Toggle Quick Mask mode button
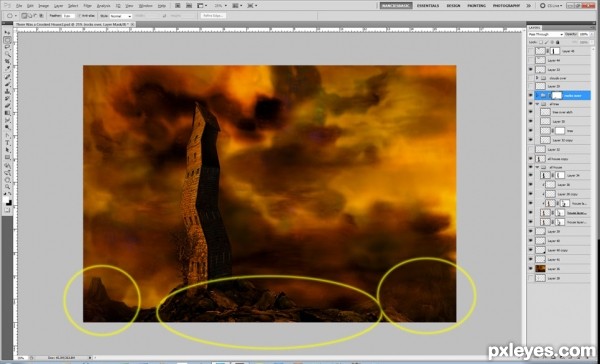Image resolution: width=600 pixels, height=364 pixels. tap(7, 210)
